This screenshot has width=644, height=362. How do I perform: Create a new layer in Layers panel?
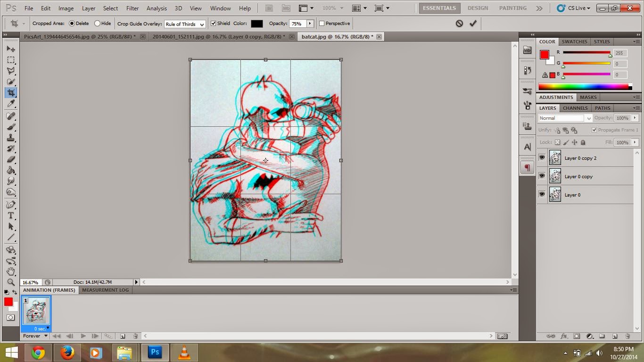pyautogui.click(x=615, y=336)
